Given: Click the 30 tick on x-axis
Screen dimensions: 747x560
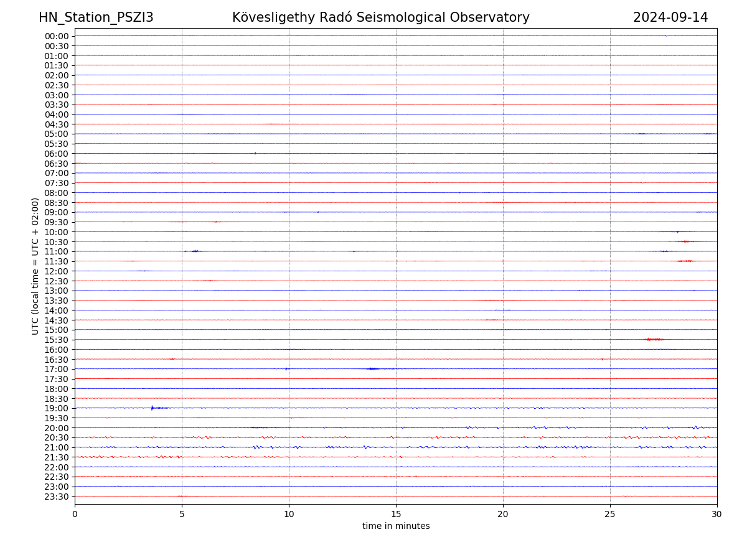Looking at the screenshot, I should [x=717, y=514].
